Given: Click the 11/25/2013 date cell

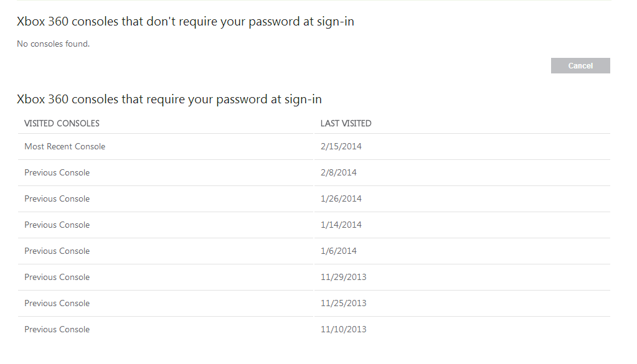Looking at the screenshot, I should (343, 304).
